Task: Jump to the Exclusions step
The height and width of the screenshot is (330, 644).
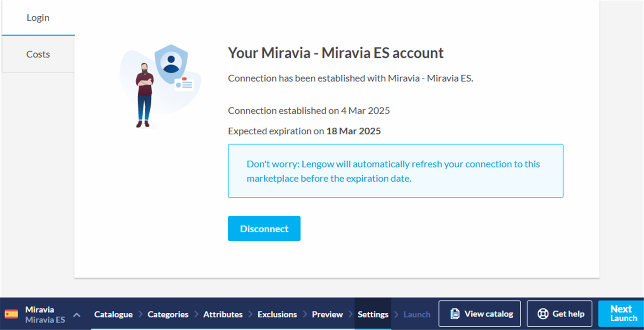Action: pos(277,314)
